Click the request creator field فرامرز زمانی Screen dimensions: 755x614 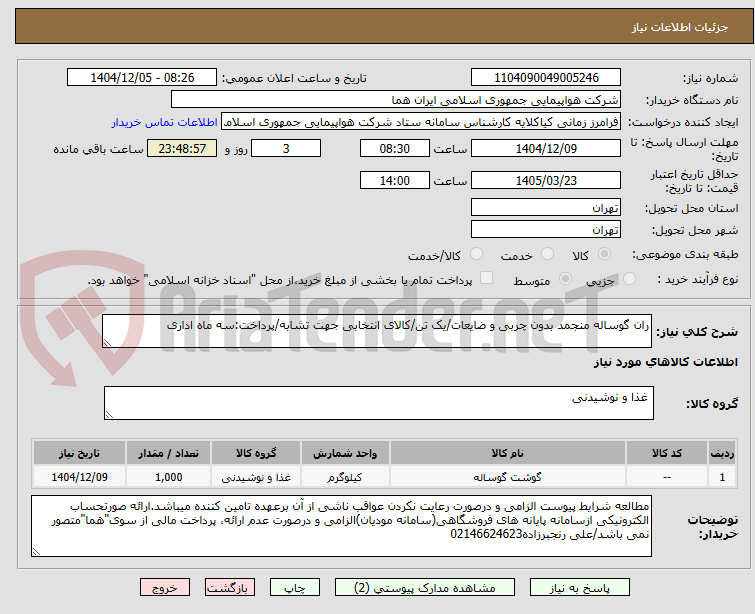point(421,122)
